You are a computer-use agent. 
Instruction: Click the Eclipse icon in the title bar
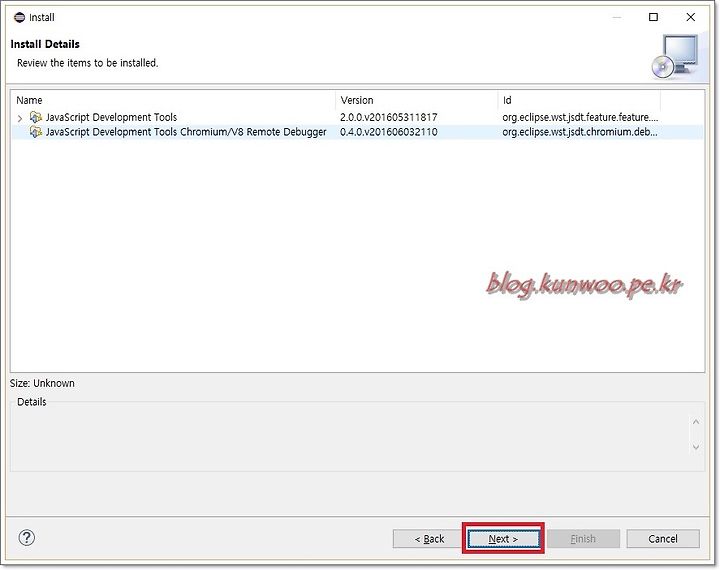pyautogui.click(x=19, y=17)
